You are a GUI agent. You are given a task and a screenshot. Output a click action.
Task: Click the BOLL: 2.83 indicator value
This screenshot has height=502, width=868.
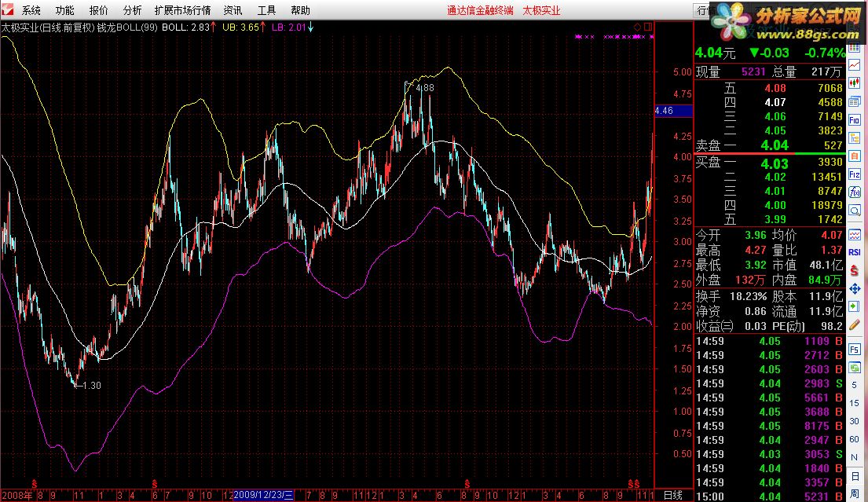click(x=189, y=27)
